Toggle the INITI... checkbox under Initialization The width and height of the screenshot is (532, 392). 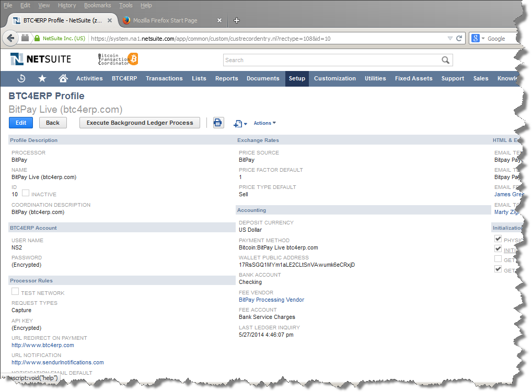point(498,248)
